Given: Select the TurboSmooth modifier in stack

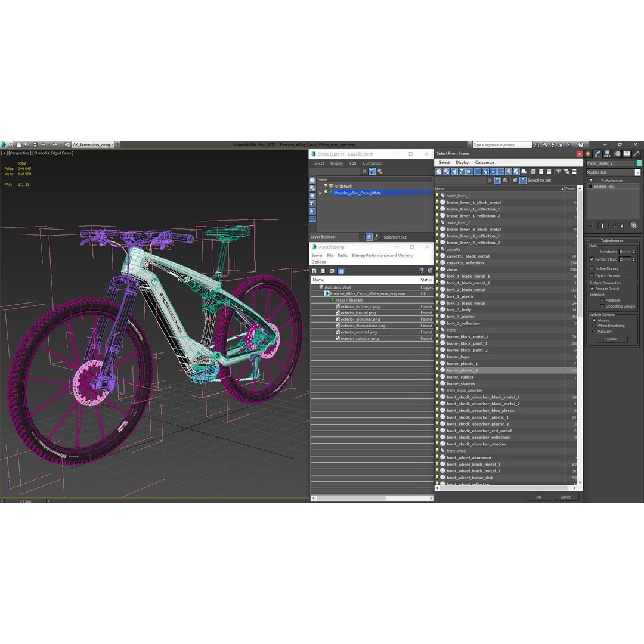Looking at the screenshot, I should coord(612,181).
